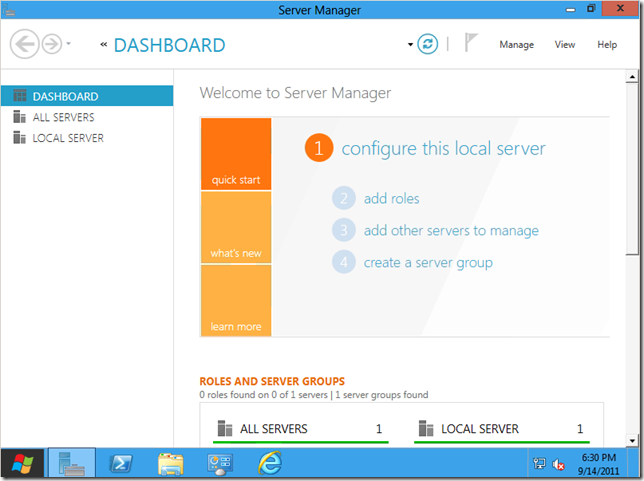
Task: Select the quick start tile
Action: (236, 154)
